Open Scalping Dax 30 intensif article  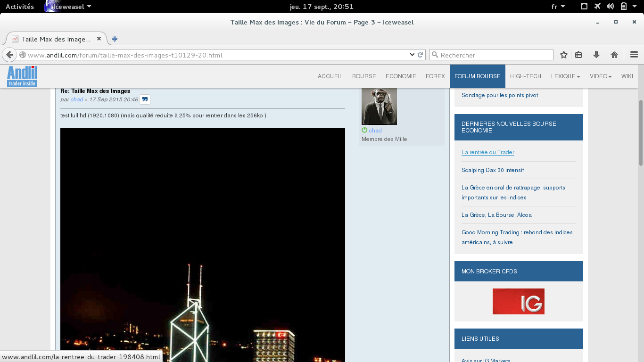(493, 170)
